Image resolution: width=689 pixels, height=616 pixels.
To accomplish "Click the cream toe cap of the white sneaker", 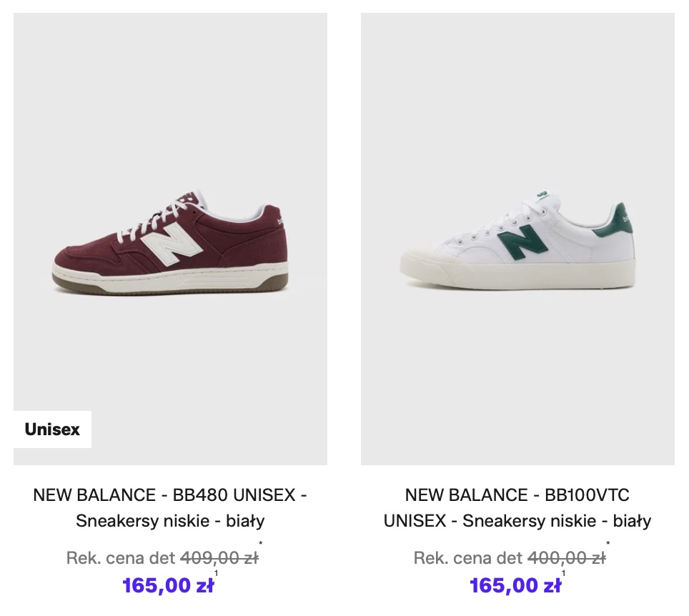I will click(420, 259).
